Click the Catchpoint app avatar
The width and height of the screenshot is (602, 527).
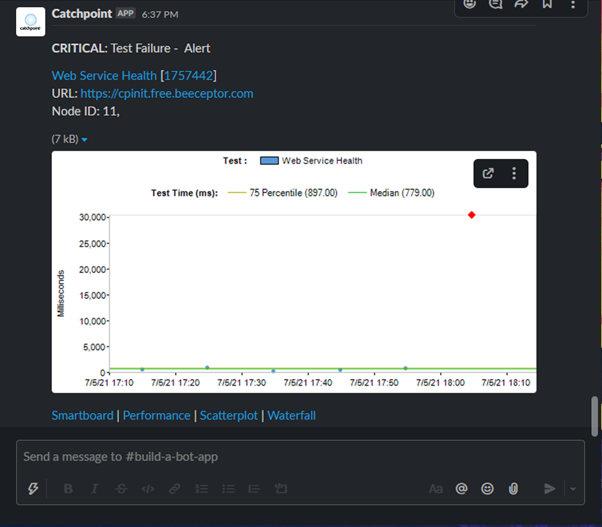coord(30,21)
